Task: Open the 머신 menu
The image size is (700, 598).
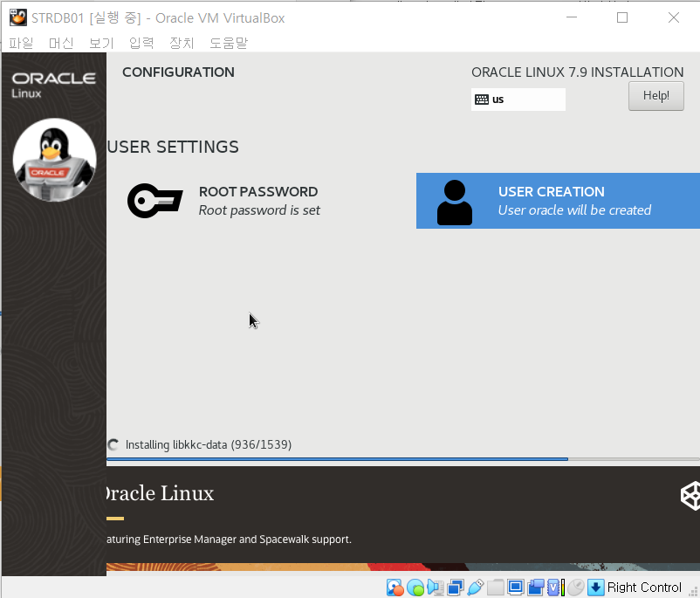Action: [61, 43]
